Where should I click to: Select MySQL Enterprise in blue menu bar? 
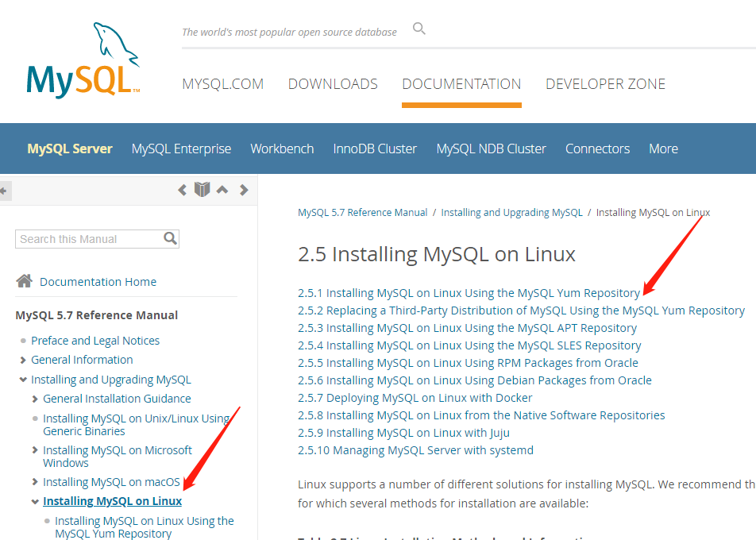coord(181,148)
